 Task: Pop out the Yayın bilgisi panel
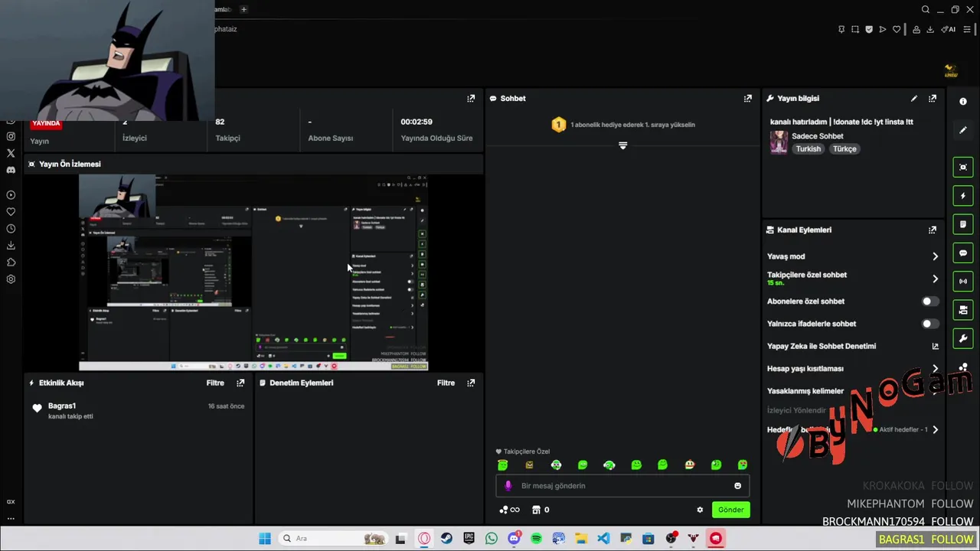click(933, 98)
